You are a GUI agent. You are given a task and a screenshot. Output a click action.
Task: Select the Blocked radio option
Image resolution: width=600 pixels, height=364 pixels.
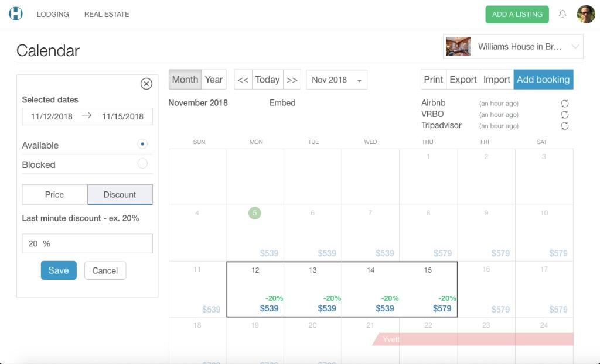coord(142,164)
